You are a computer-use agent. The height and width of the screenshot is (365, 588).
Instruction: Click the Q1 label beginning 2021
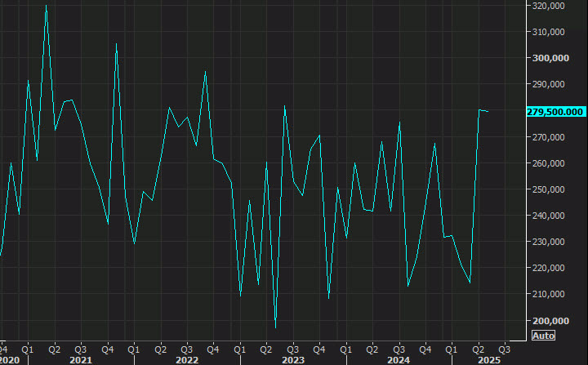(28, 349)
